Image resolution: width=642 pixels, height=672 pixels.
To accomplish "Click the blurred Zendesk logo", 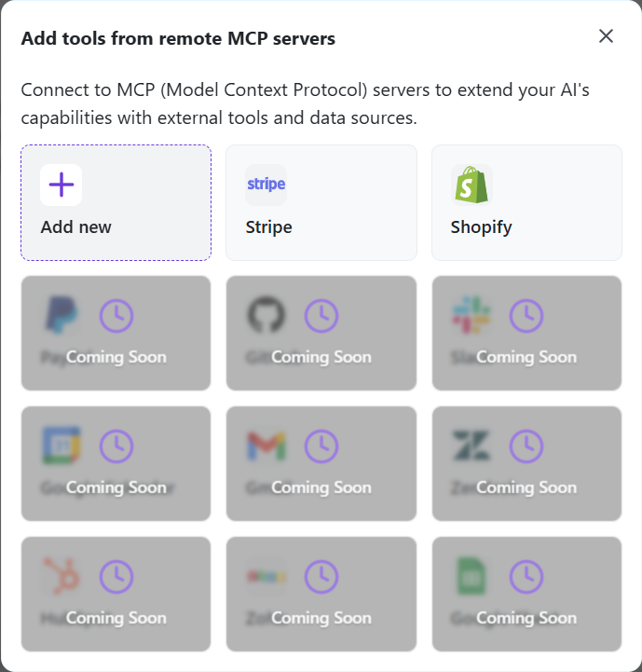I will [x=471, y=446].
